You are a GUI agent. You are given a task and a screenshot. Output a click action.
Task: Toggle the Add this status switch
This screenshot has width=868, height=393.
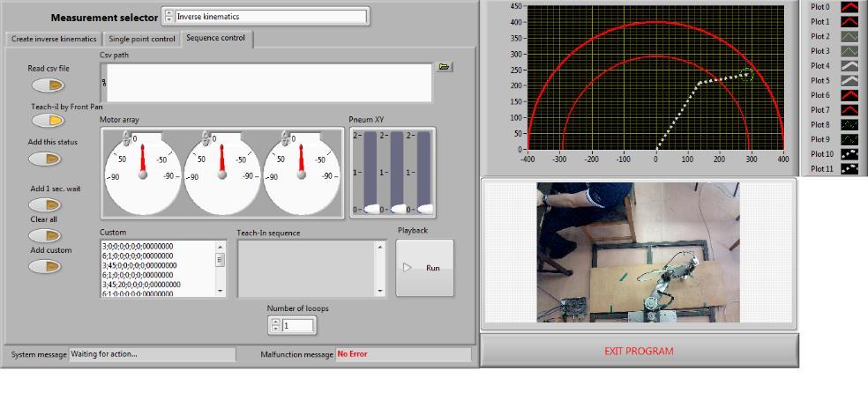[x=45, y=159]
